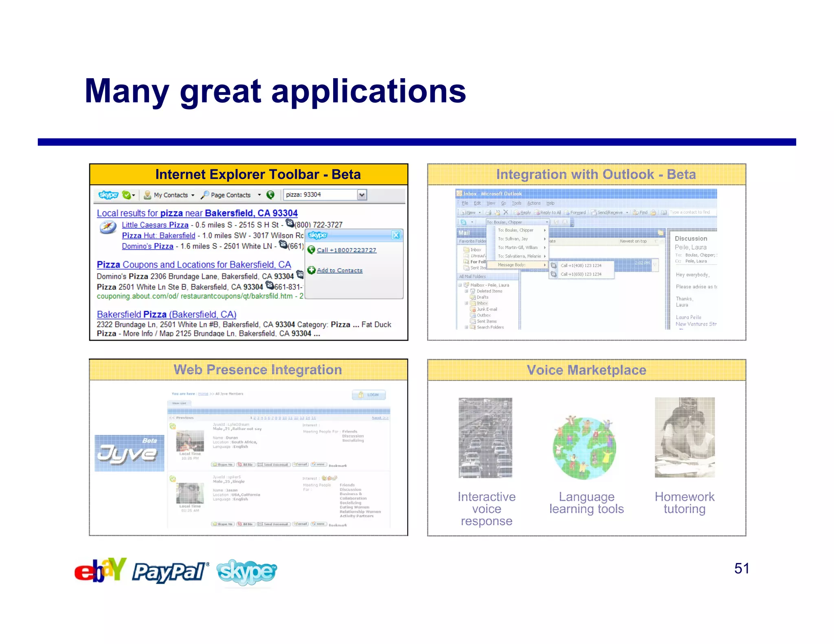Select the Message Body menu entry
This screenshot has height=644, width=834.
click(x=511, y=265)
